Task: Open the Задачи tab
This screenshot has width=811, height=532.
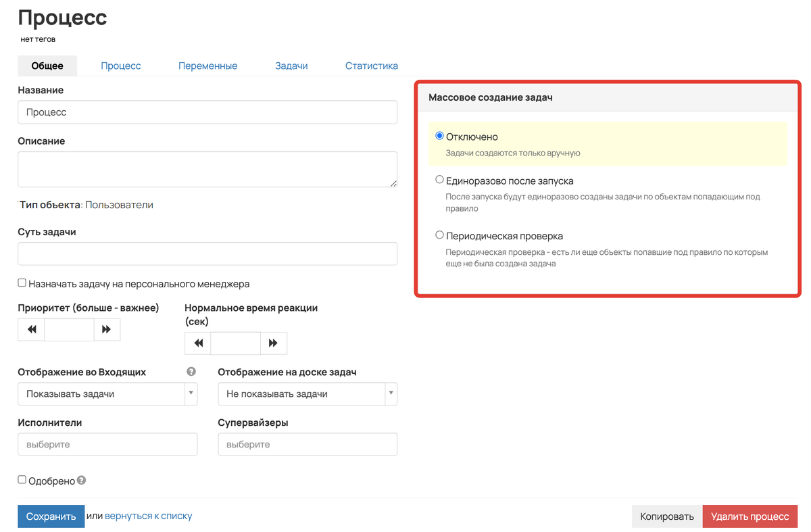Action: [291, 66]
